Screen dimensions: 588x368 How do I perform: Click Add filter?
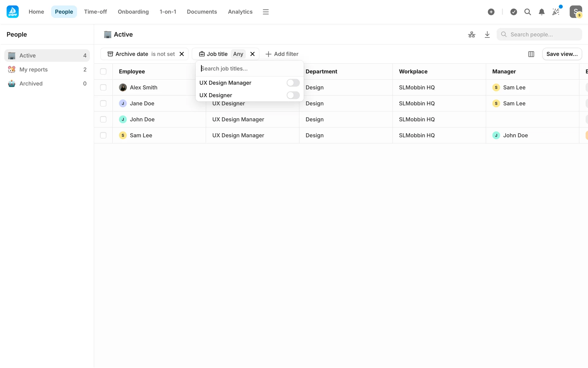click(x=282, y=54)
